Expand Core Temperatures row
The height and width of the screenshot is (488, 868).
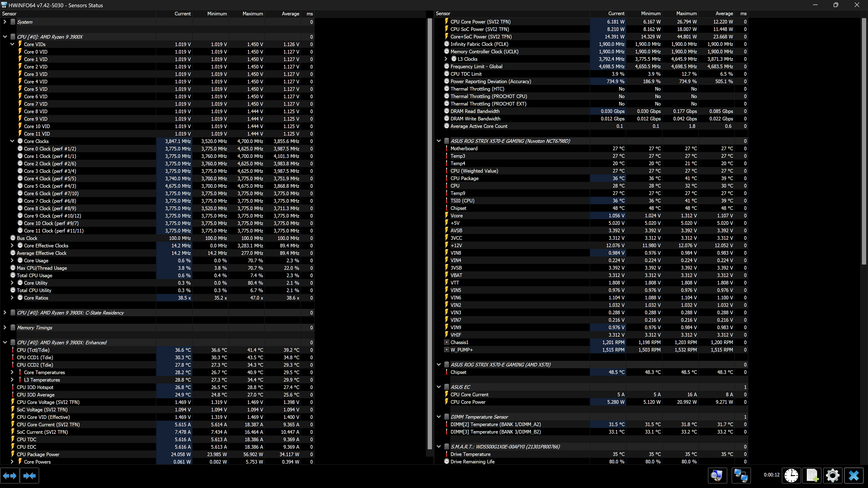tap(12, 372)
